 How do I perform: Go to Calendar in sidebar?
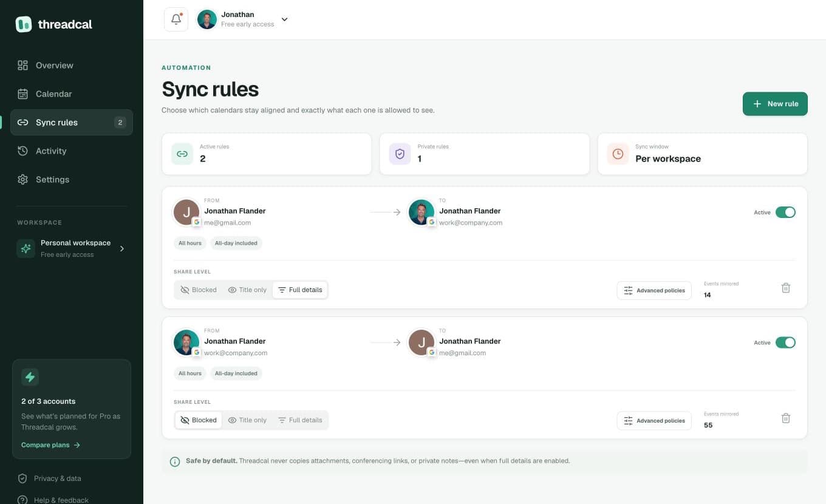tap(72, 94)
